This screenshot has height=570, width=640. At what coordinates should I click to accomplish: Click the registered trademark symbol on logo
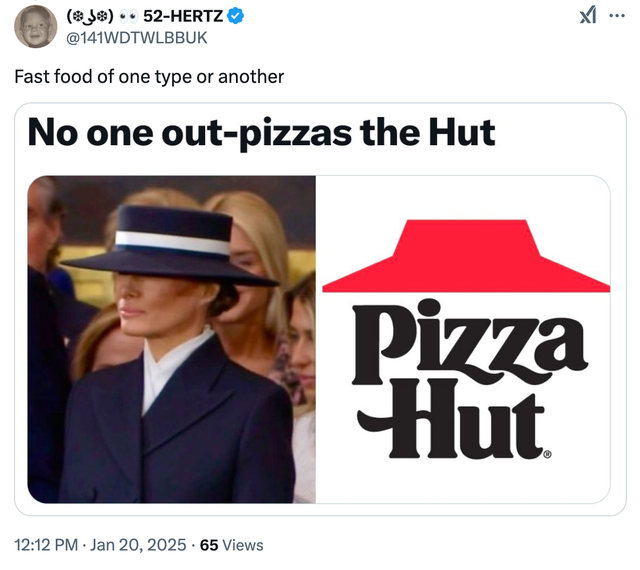[x=546, y=454]
